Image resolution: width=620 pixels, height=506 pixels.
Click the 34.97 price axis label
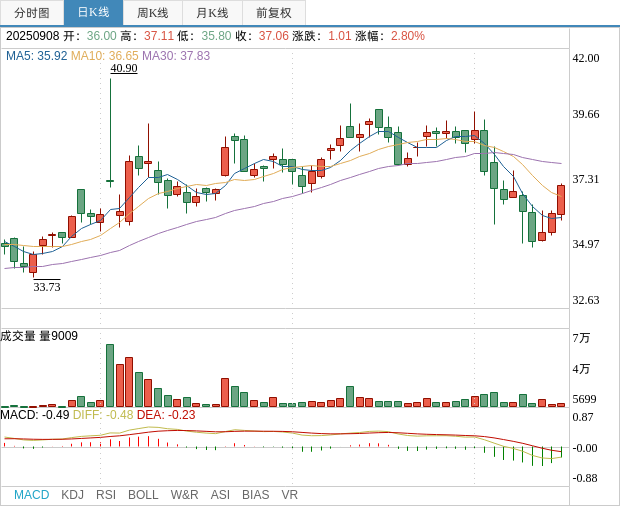pyautogui.click(x=586, y=244)
